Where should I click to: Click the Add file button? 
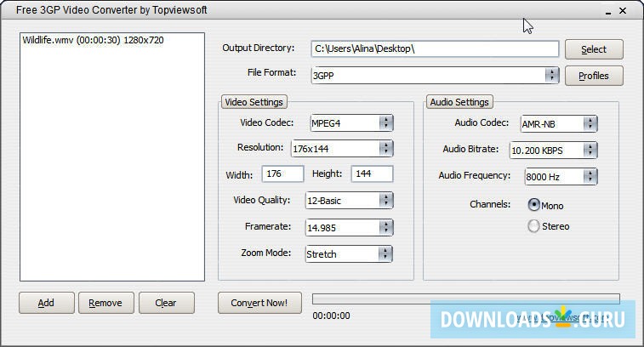pyautogui.click(x=47, y=303)
